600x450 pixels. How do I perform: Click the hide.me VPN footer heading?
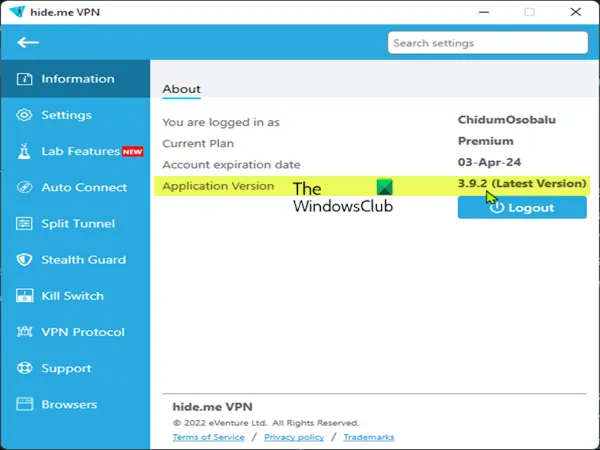click(x=212, y=407)
